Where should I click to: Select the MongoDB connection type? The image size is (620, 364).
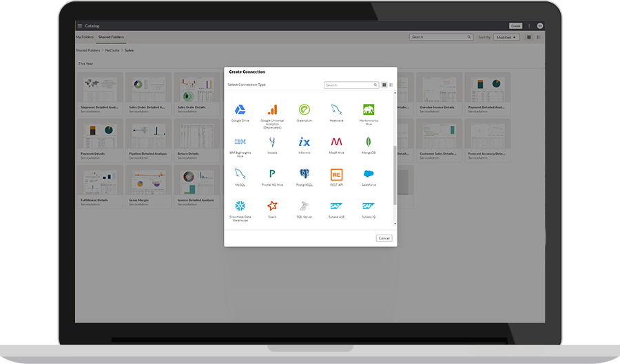369,142
